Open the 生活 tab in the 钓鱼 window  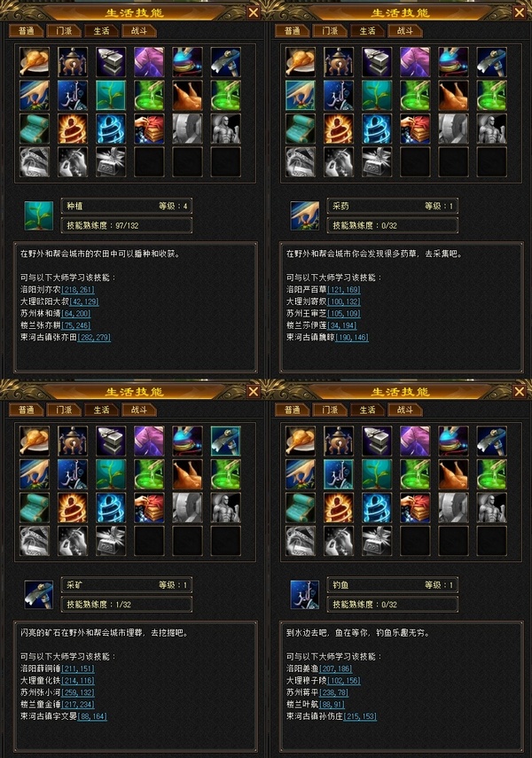368,410
